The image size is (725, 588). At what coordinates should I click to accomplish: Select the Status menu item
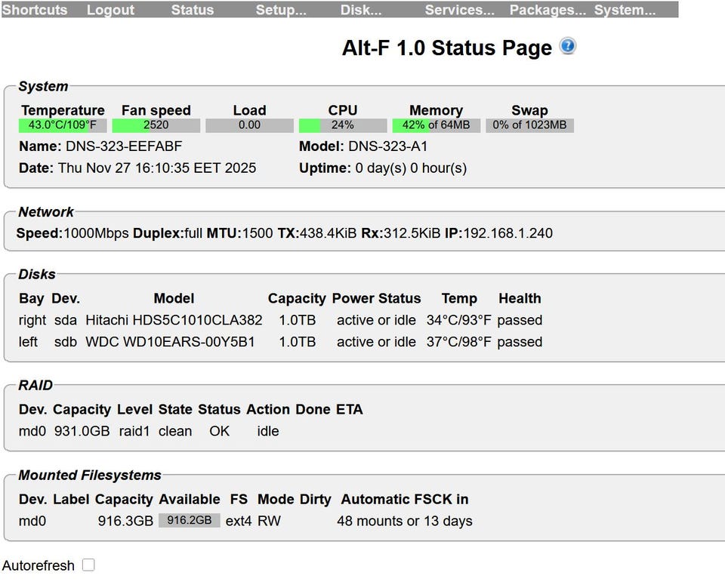click(x=193, y=10)
